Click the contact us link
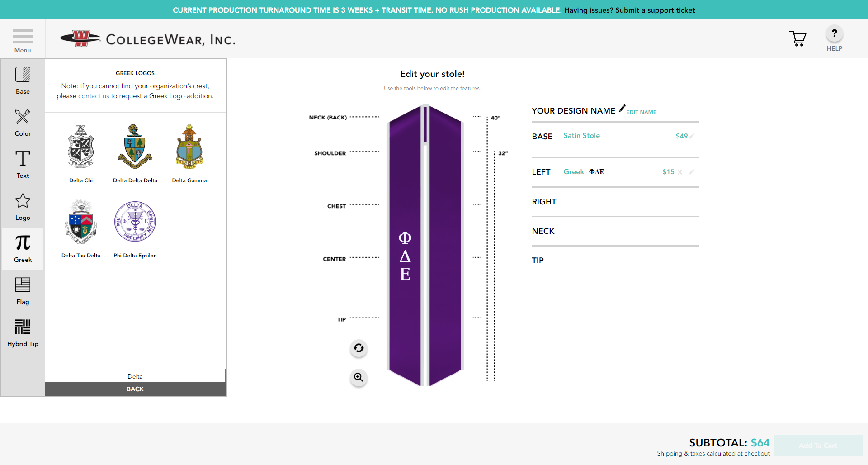This screenshot has width=868, height=465. 94,96
